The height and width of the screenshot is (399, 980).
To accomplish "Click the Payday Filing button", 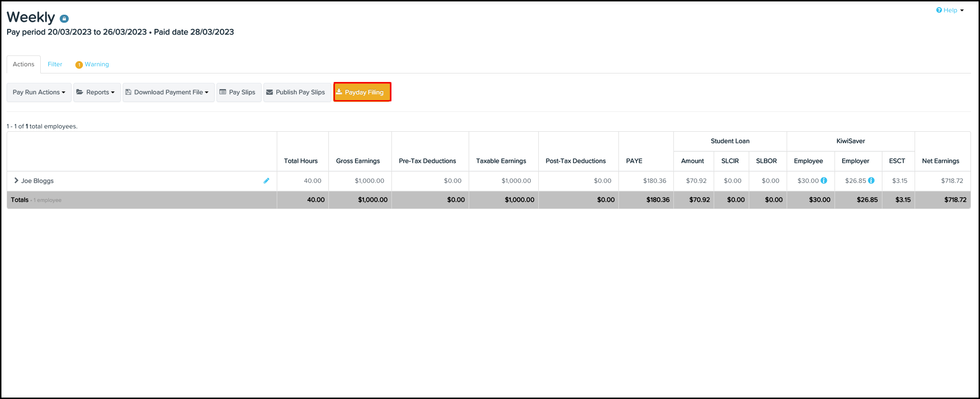I will pyautogui.click(x=362, y=92).
